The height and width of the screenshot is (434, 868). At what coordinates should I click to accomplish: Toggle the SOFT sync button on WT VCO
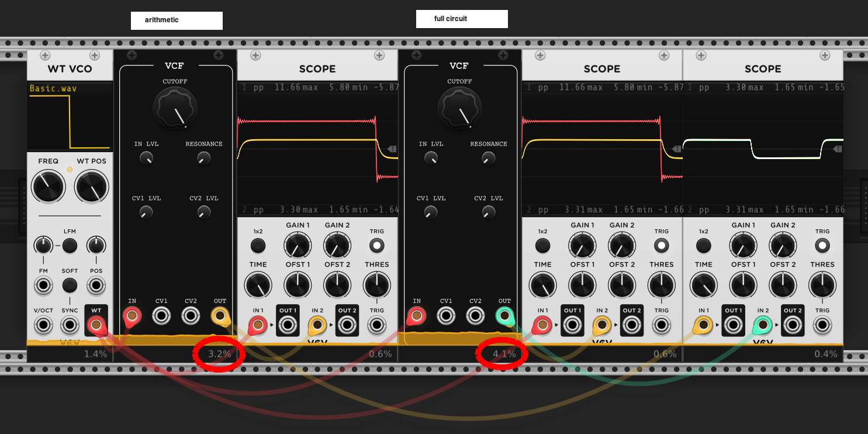pos(70,285)
